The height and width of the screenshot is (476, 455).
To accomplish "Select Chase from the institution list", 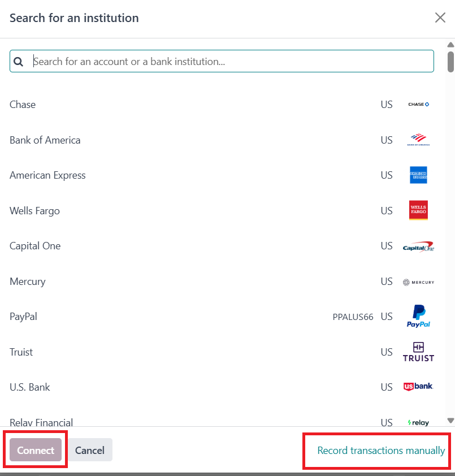I will click(x=23, y=105).
